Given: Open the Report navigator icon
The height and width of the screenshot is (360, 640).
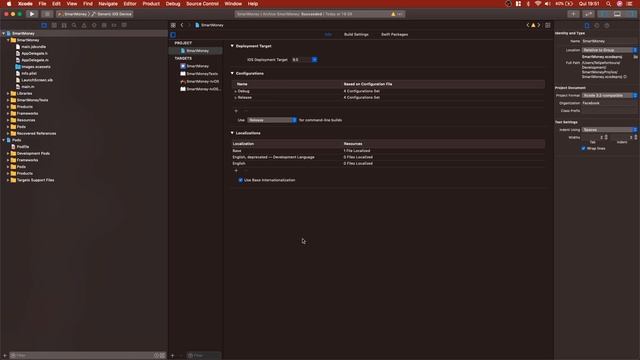Looking at the screenshot, I should coord(124,25).
